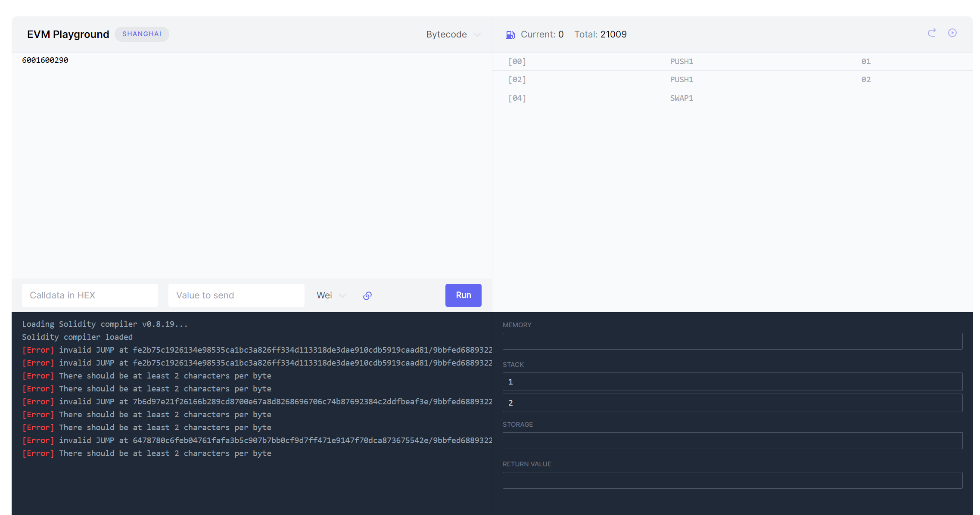Click the empty MEMORY box
The image size is (980, 515).
pyautogui.click(x=732, y=341)
